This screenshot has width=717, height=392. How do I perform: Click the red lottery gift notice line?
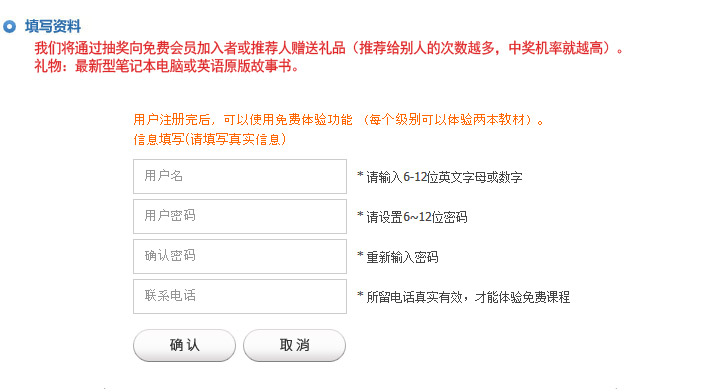pyautogui.click(x=329, y=48)
